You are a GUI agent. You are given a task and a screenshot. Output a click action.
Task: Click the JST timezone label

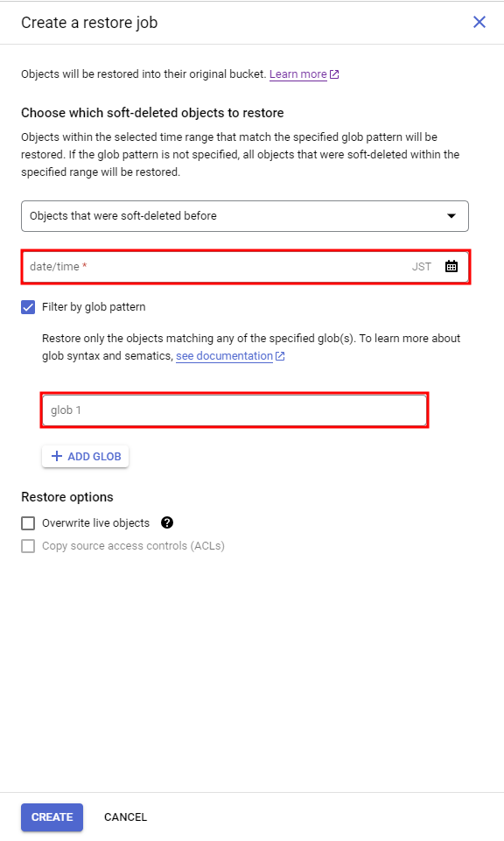coord(422,267)
